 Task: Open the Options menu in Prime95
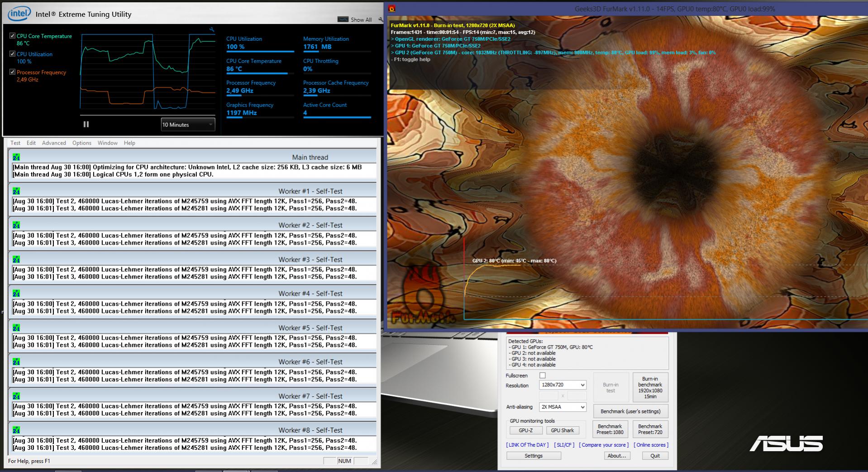tap(82, 143)
